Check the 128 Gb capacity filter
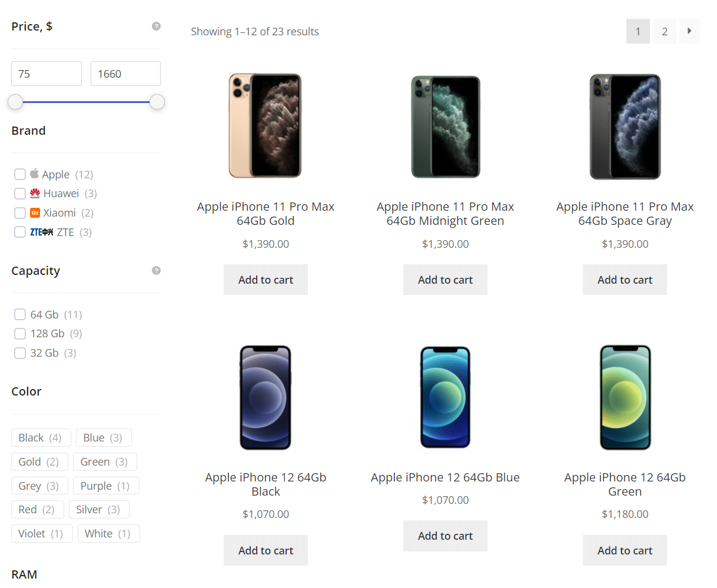The image size is (717, 588). tap(19, 333)
